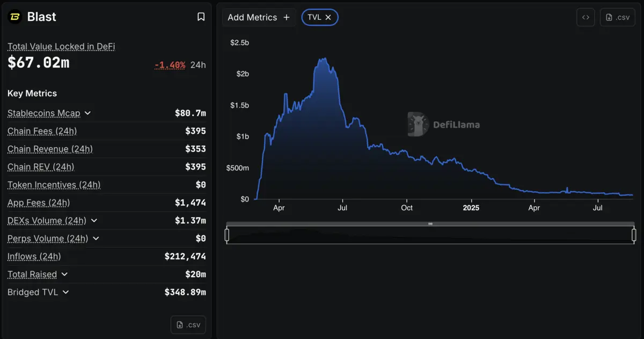Open the embed code icon button

pyautogui.click(x=586, y=17)
